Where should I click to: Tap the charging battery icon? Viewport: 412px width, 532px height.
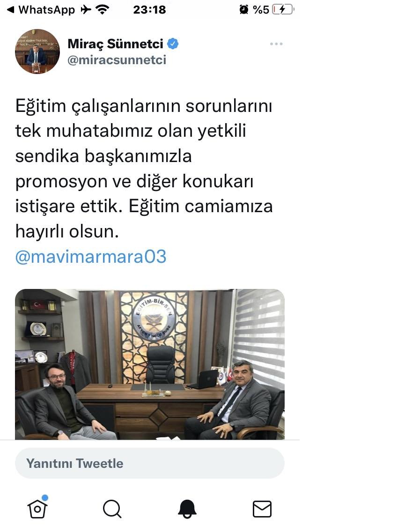pyautogui.click(x=283, y=9)
